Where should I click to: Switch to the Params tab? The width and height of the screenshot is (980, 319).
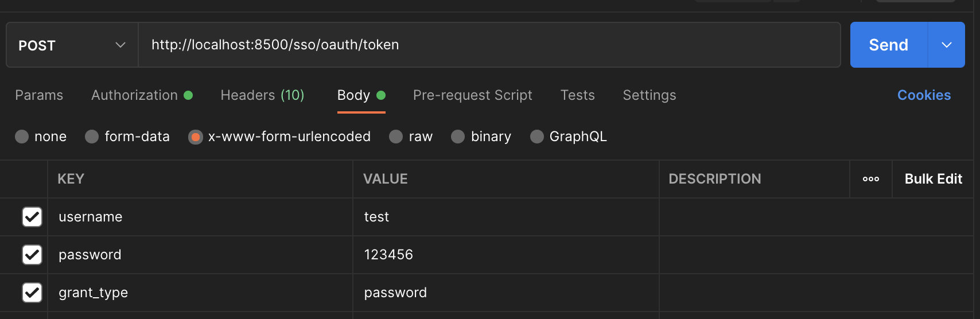click(x=39, y=95)
